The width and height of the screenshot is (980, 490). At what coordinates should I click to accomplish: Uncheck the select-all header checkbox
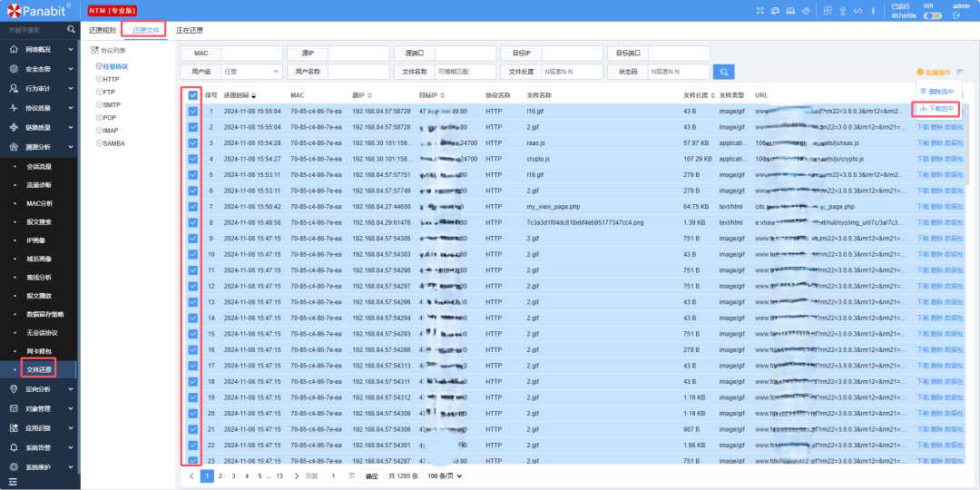pos(193,95)
